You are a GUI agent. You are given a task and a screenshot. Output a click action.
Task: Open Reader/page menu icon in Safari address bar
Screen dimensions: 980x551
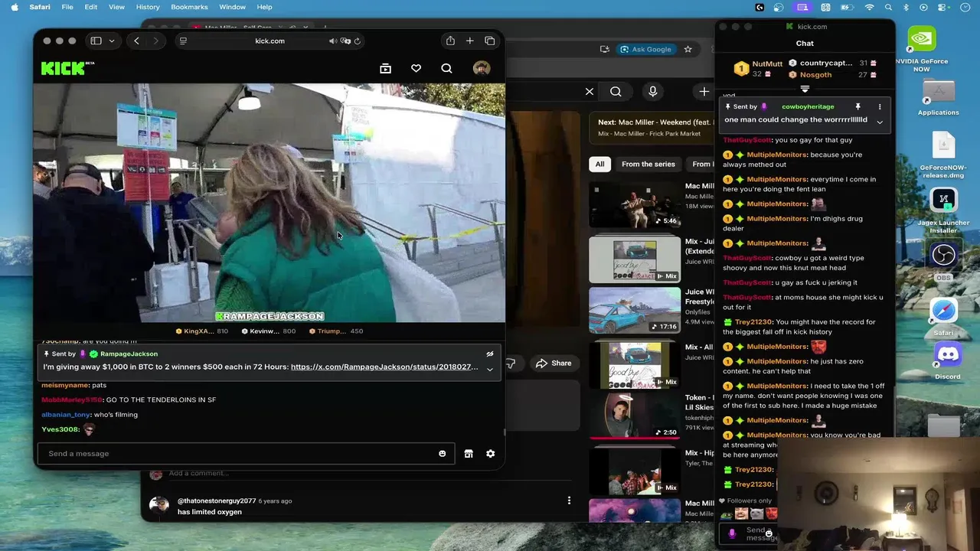[183, 41]
